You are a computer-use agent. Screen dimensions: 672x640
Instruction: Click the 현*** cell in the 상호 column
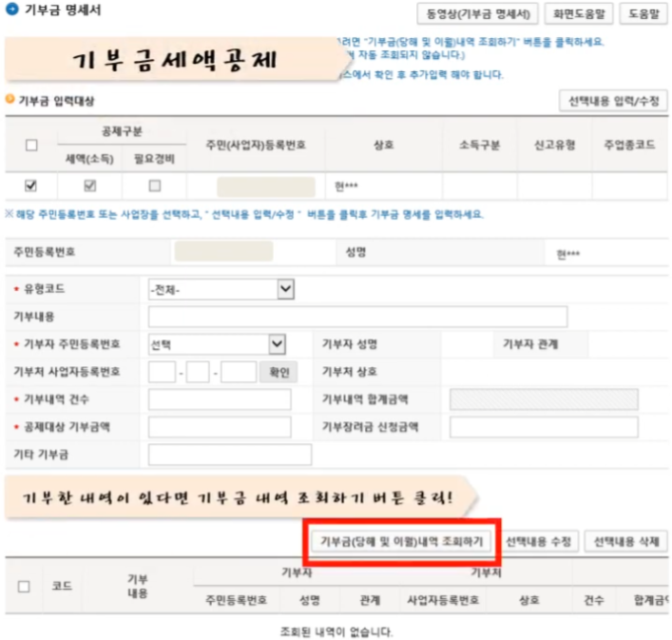pos(346,186)
